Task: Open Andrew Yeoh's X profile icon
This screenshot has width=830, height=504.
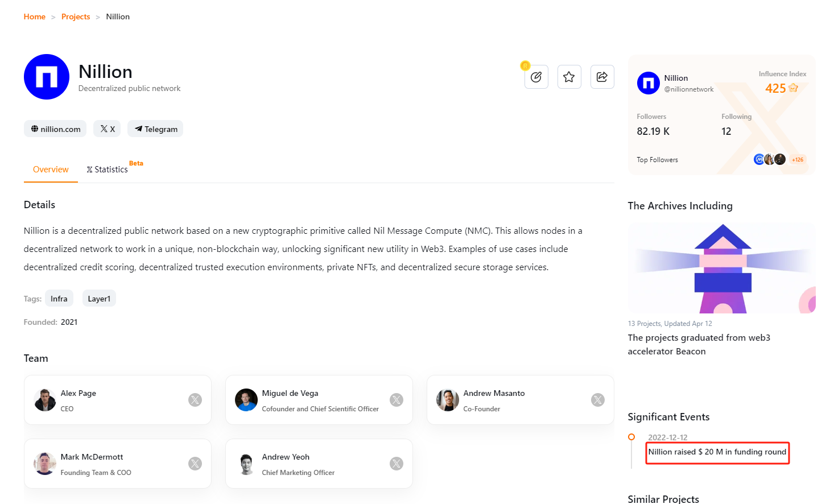Action: [397, 464]
